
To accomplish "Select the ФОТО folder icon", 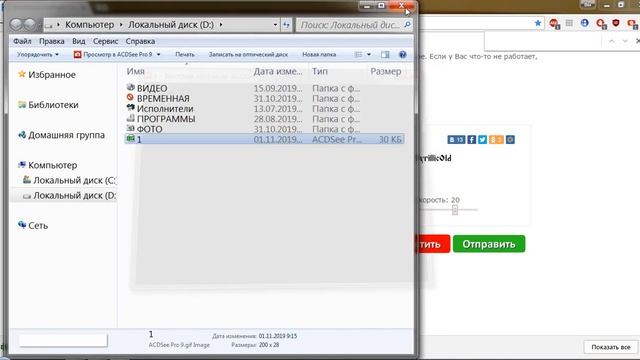I will [131, 128].
